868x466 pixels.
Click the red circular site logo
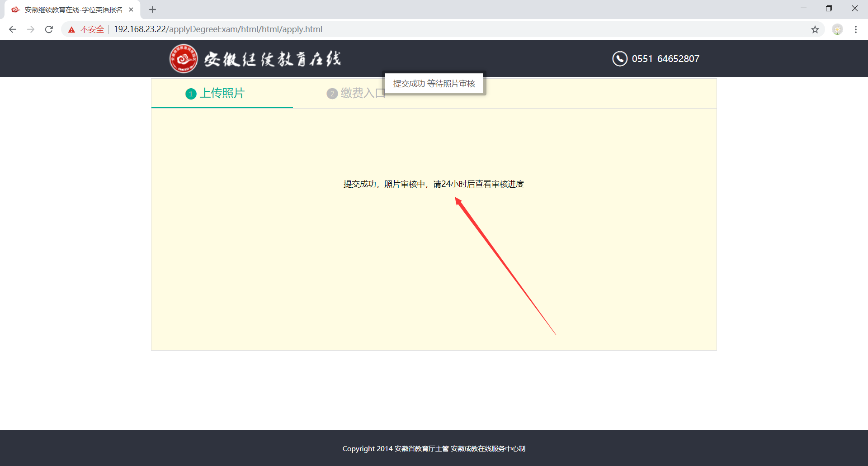(183, 58)
